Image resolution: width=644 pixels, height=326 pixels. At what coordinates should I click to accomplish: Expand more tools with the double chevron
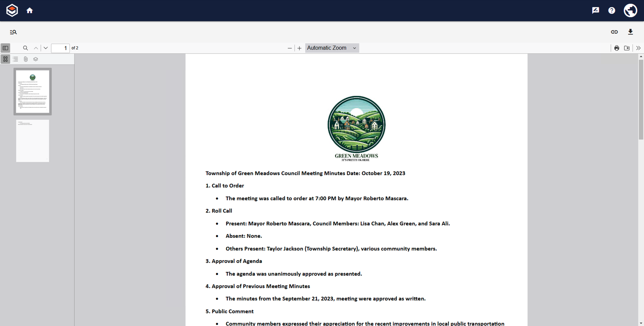pos(638,48)
